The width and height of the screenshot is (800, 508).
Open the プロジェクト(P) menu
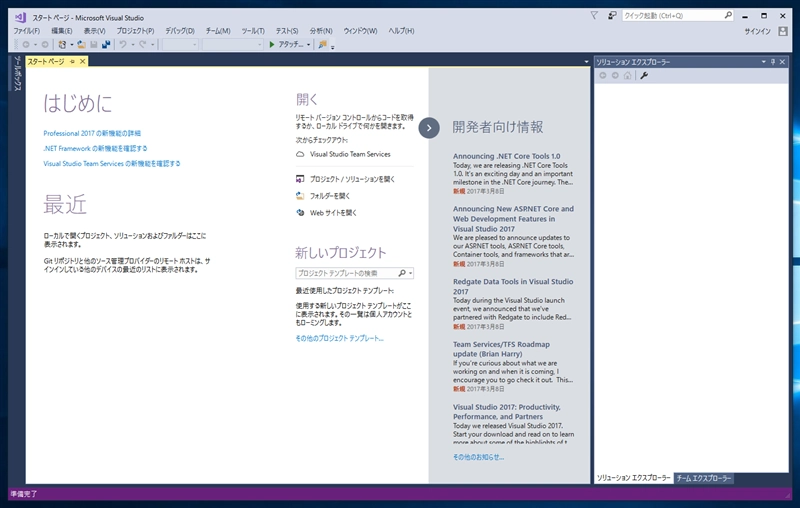(x=135, y=31)
